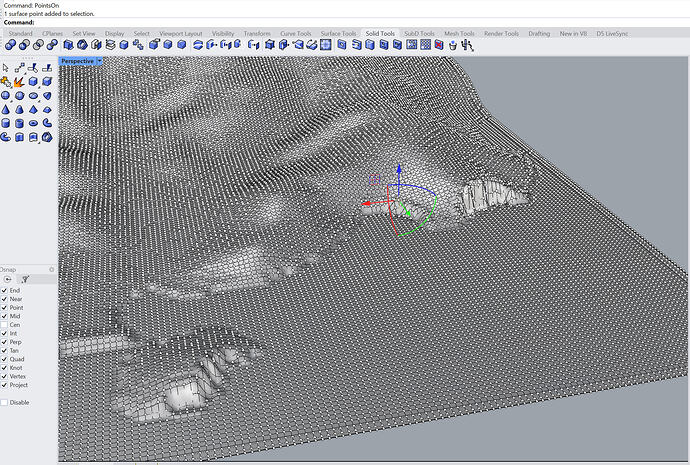Image resolution: width=690 pixels, height=465 pixels.
Task: Switch to the Drafting toolbar tab
Action: (539, 33)
